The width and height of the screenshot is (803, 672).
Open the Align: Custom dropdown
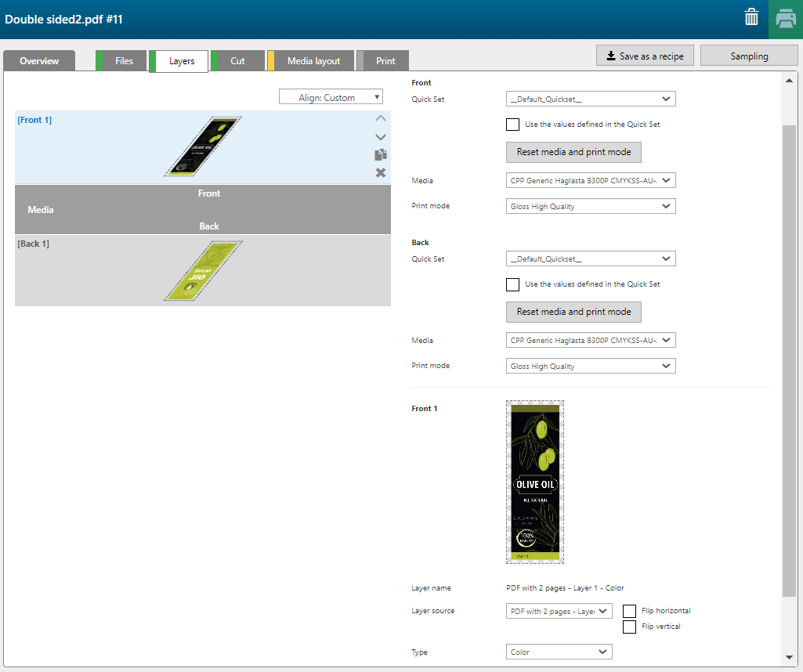[x=331, y=98]
